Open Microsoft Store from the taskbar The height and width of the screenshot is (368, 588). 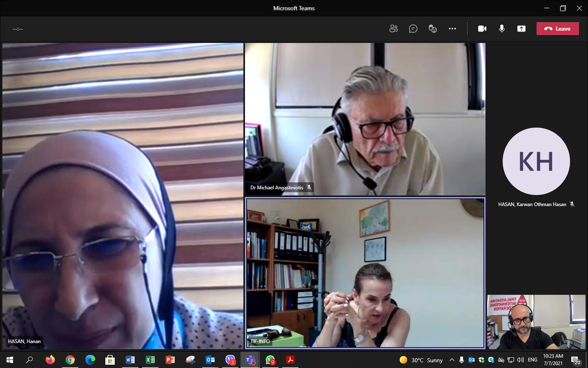click(110, 360)
